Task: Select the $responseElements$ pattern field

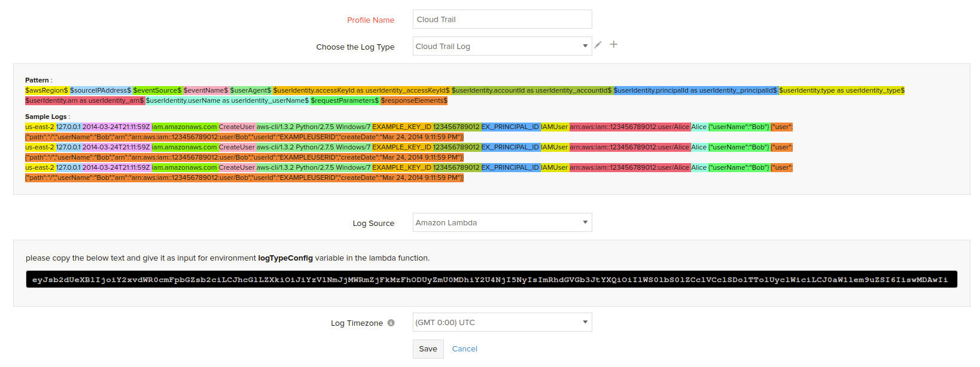Action: click(414, 100)
